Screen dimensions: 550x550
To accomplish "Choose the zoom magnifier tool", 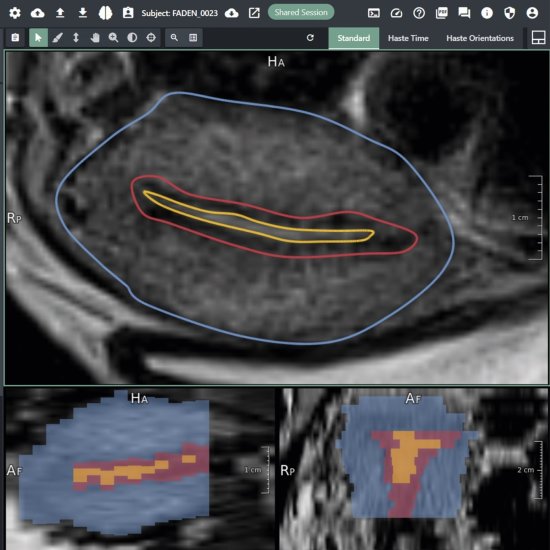I will pos(113,38).
